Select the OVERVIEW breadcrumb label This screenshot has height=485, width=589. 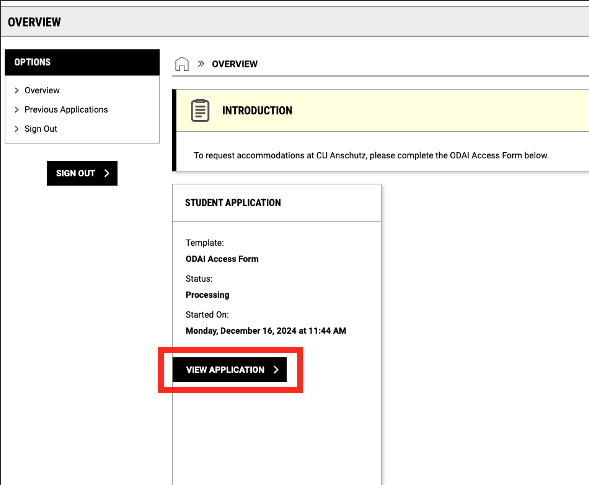click(x=235, y=64)
